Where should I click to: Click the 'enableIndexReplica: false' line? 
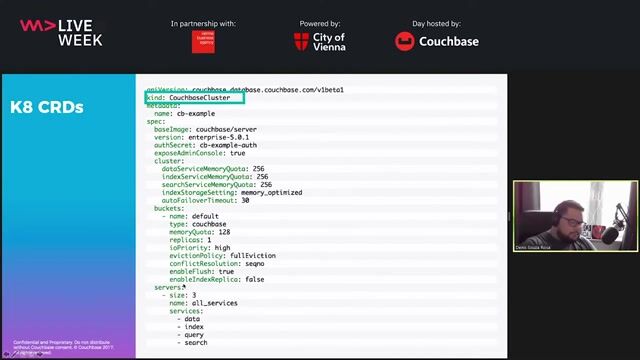(x=217, y=280)
